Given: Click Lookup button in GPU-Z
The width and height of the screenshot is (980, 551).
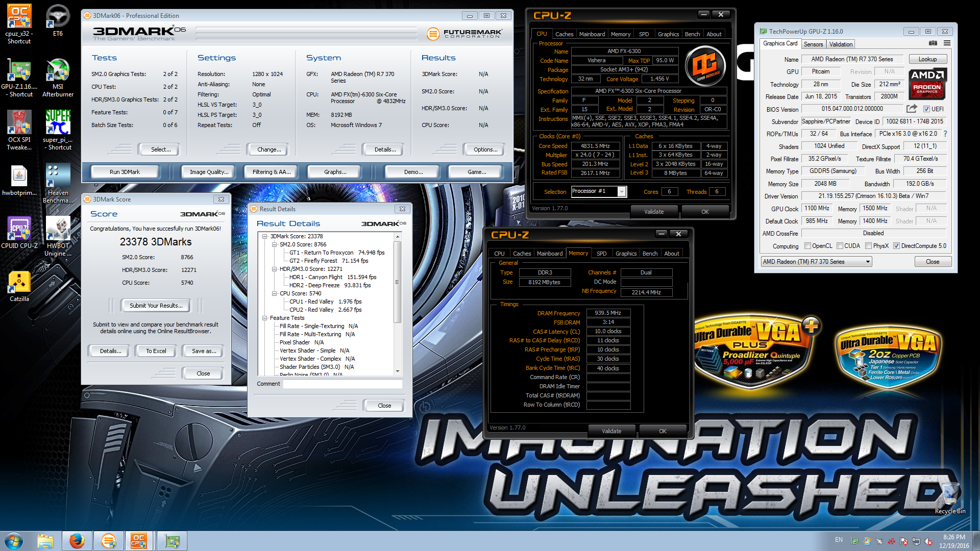Looking at the screenshot, I should click(x=927, y=59).
